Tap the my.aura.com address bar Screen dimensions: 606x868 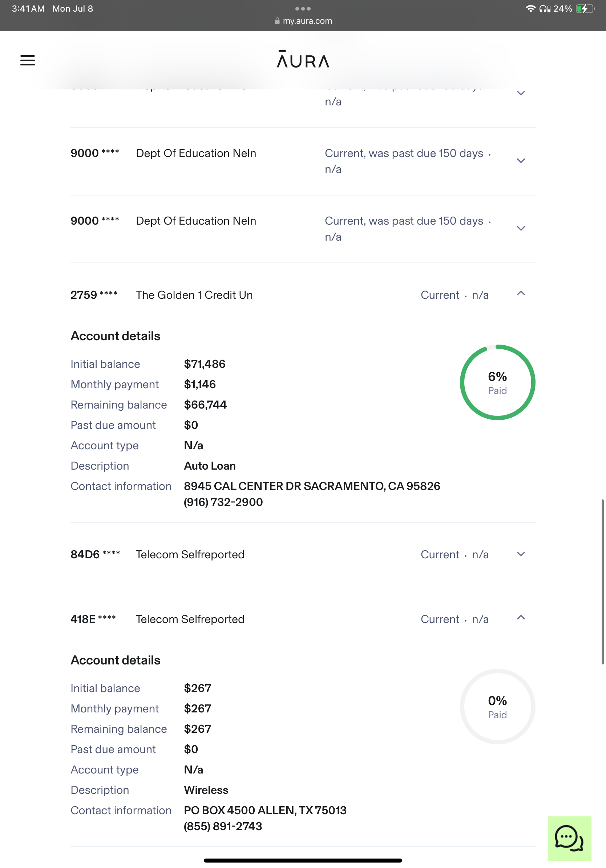pos(303,21)
